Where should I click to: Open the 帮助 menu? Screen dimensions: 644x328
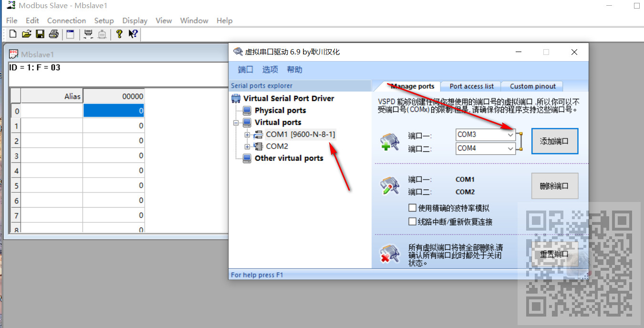click(295, 70)
